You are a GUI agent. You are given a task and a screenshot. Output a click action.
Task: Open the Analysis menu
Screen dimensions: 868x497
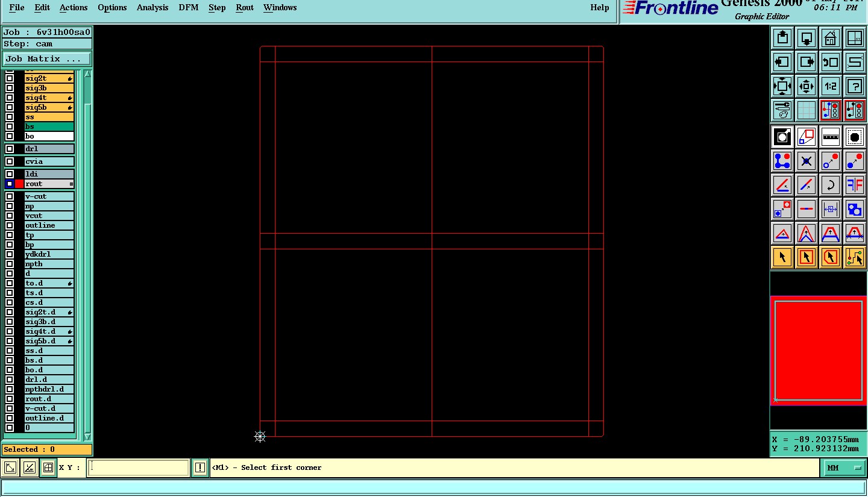(x=153, y=7)
